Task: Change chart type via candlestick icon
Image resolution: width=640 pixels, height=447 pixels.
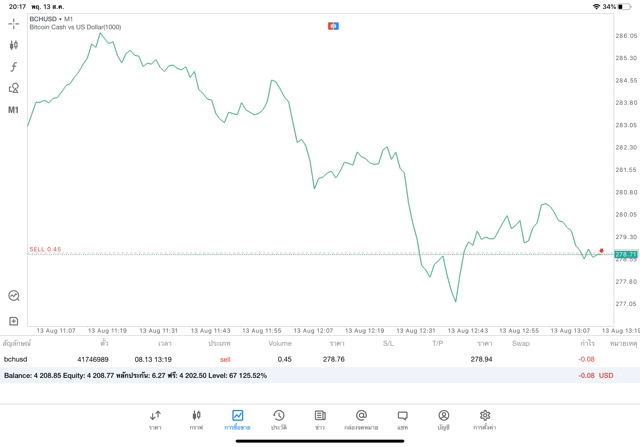Action: pyautogui.click(x=14, y=45)
